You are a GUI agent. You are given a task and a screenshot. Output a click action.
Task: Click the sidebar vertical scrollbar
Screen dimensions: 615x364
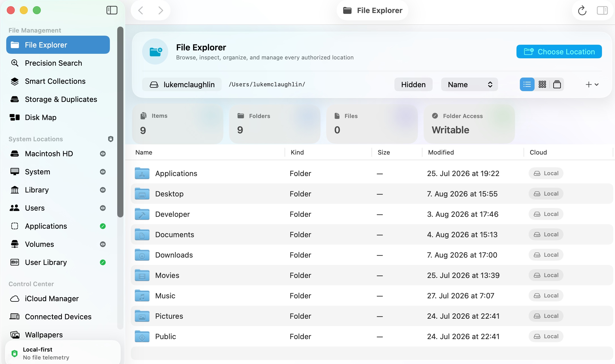pyautogui.click(x=120, y=122)
